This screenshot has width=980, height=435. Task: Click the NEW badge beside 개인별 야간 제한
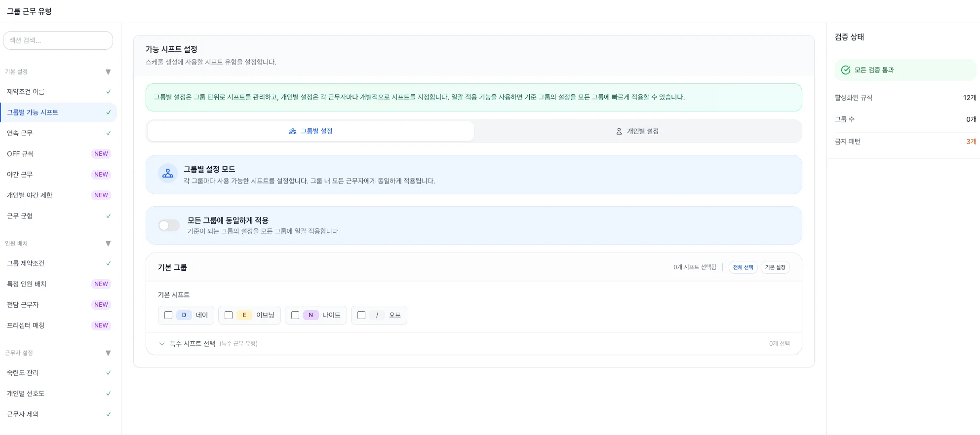[x=101, y=195]
